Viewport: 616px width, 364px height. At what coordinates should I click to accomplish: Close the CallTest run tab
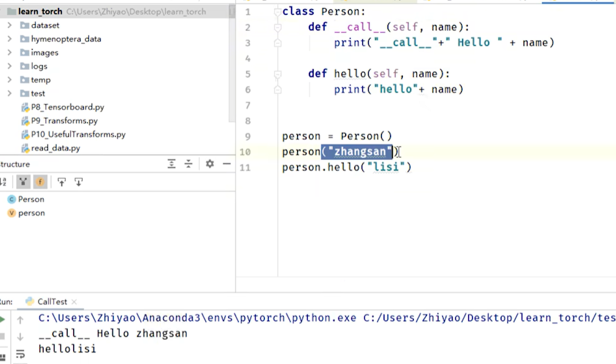click(74, 302)
